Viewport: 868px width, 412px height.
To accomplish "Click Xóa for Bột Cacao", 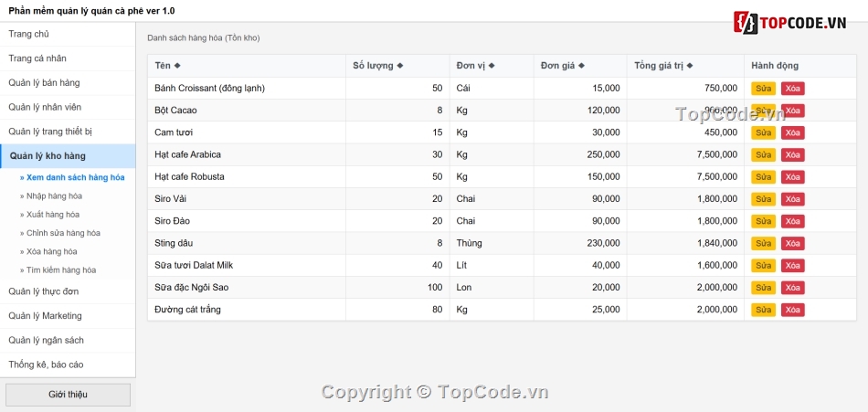I will click(793, 111).
